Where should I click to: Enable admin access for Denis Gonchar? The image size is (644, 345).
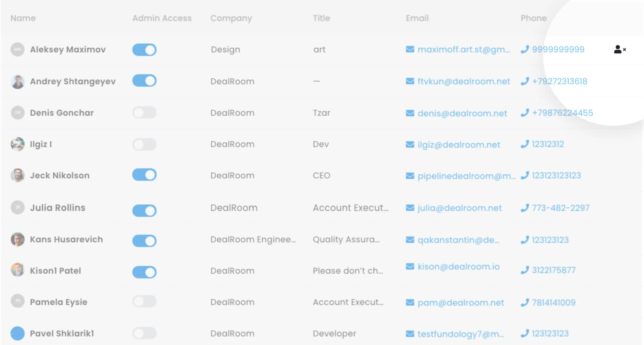[x=144, y=113]
